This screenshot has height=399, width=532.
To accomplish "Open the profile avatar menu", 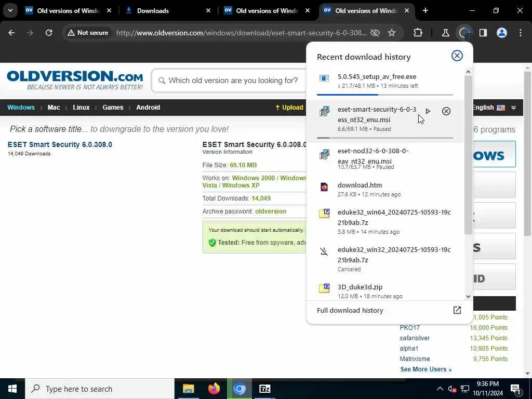I will (502, 33).
